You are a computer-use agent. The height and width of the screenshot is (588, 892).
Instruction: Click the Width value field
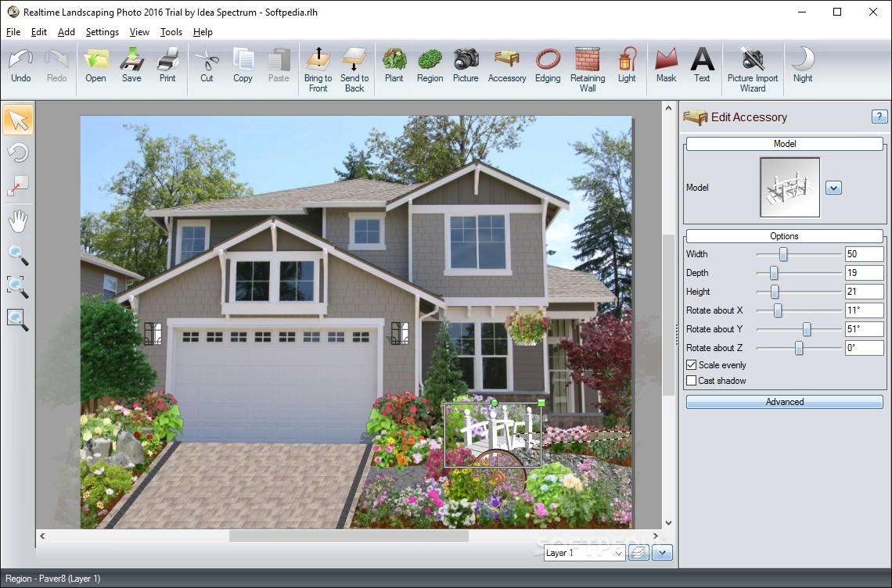864,254
